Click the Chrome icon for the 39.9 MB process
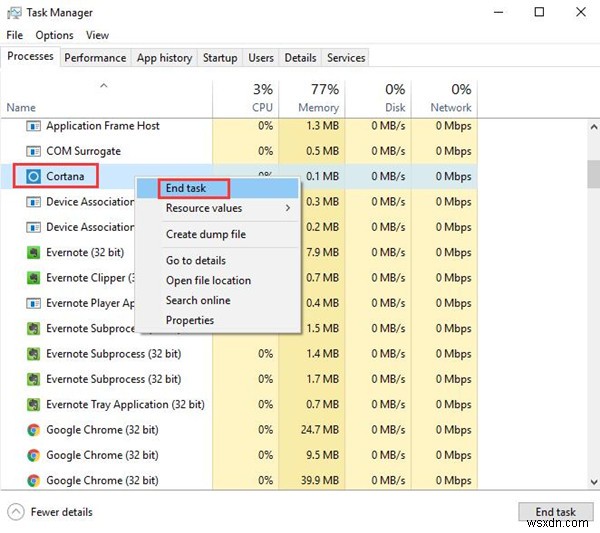This screenshot has width=600, height=533. point(33,481)
